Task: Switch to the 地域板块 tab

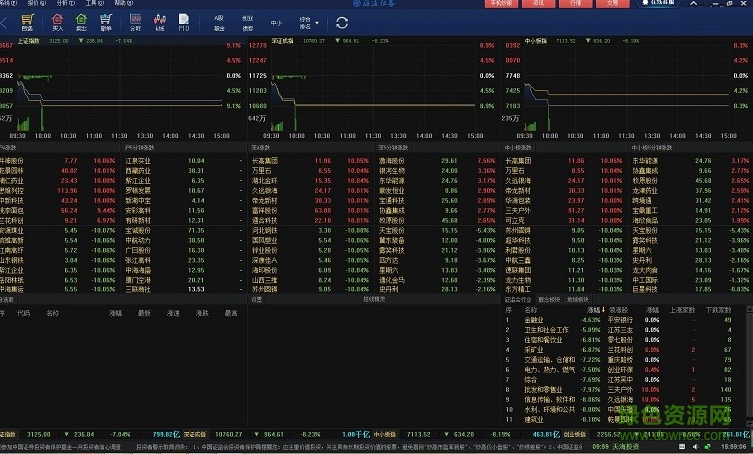Action: point(578,299)
